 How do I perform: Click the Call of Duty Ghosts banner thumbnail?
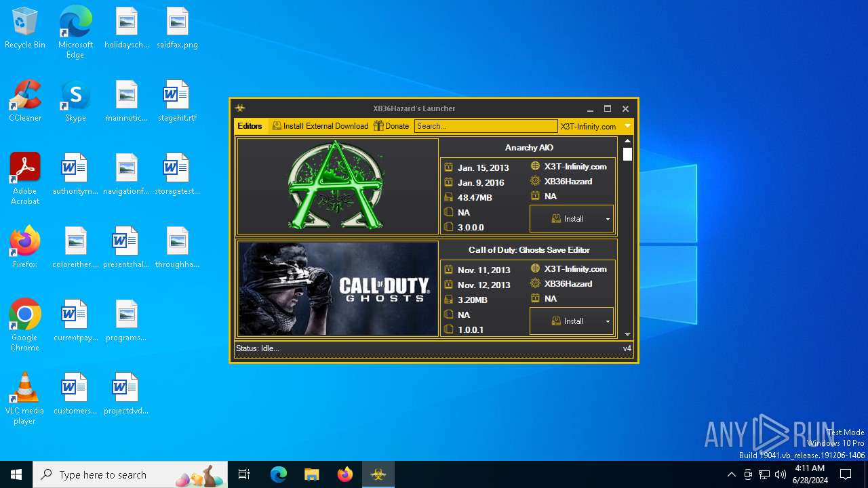[x=338, y=289]
